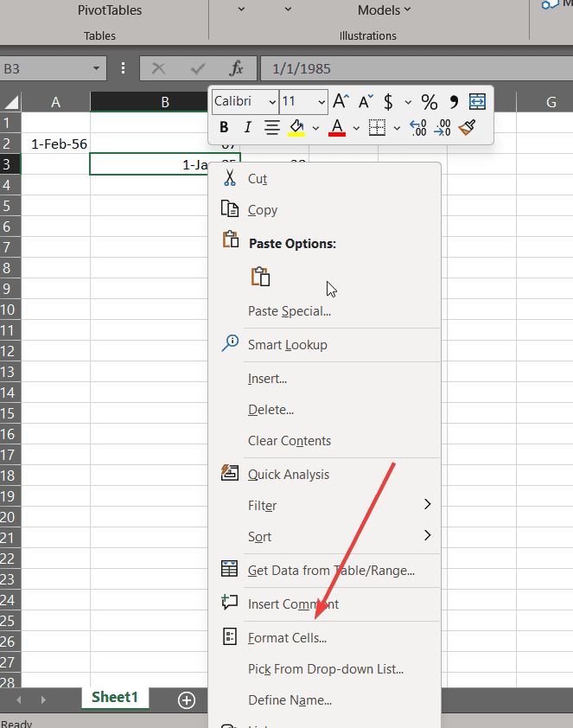The height and width of the screenshot is (728, 573).
Task: Open the Sort submenu
Action: (x=260, y=537)
